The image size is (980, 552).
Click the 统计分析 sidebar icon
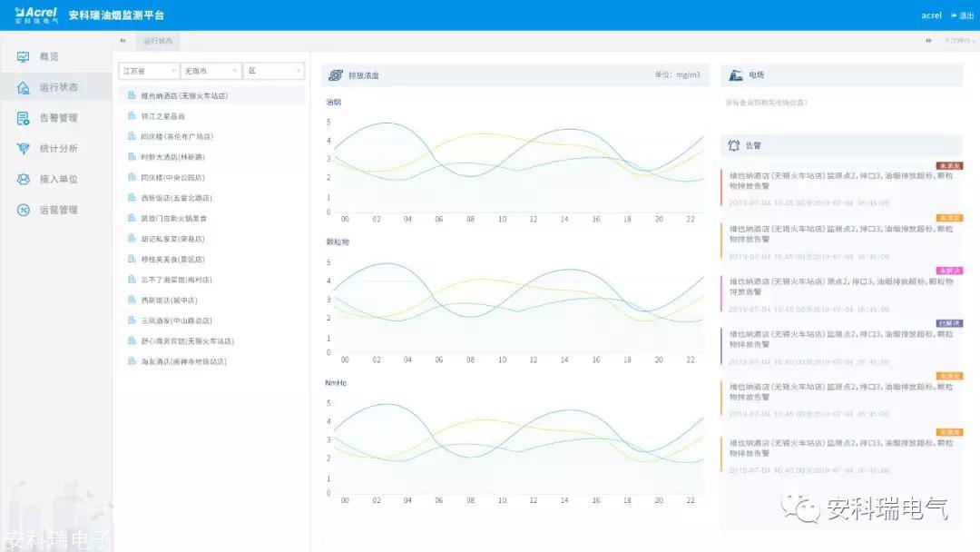pos(24,149)
